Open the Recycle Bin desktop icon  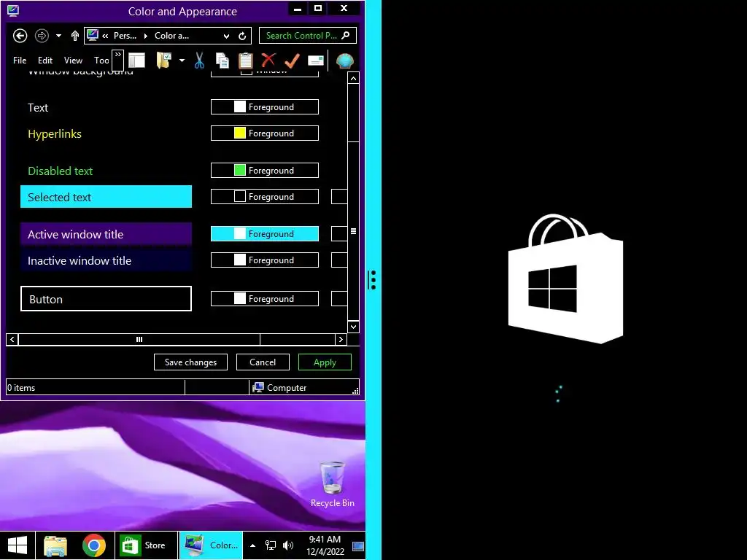[332, 484]
